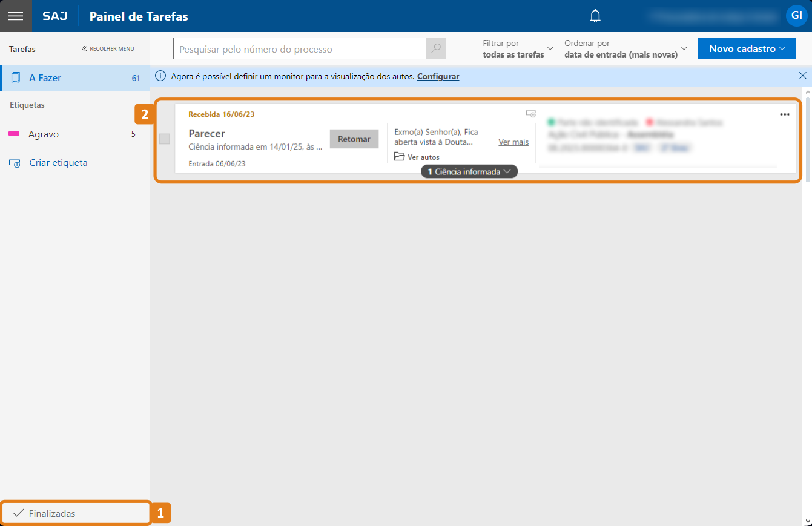Viewport: 812px width, 526px height.
Task: Select the Parecer task checkbox
Action: click(x=164, y=139)
